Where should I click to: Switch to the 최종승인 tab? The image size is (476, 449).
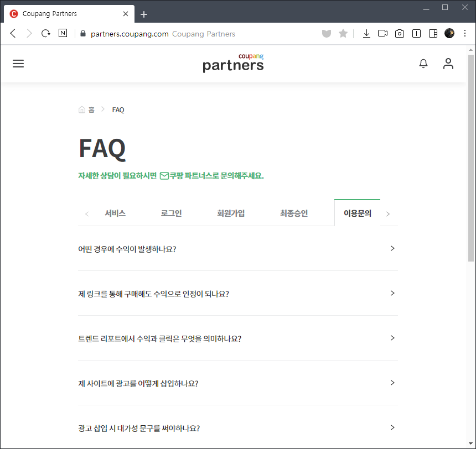coord(294,213)
